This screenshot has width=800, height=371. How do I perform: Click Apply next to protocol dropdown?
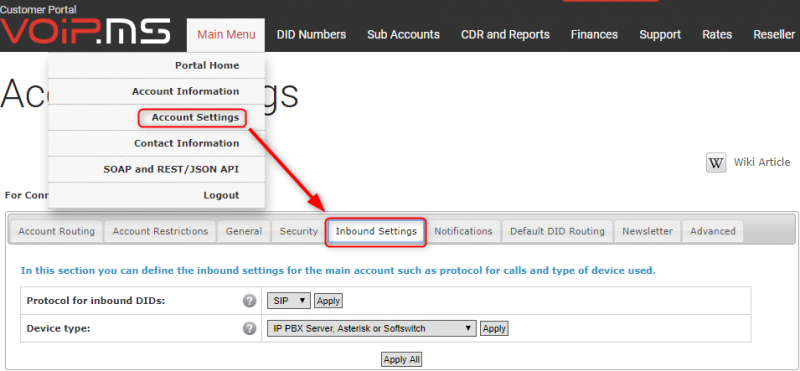click(x=328, y=301)
